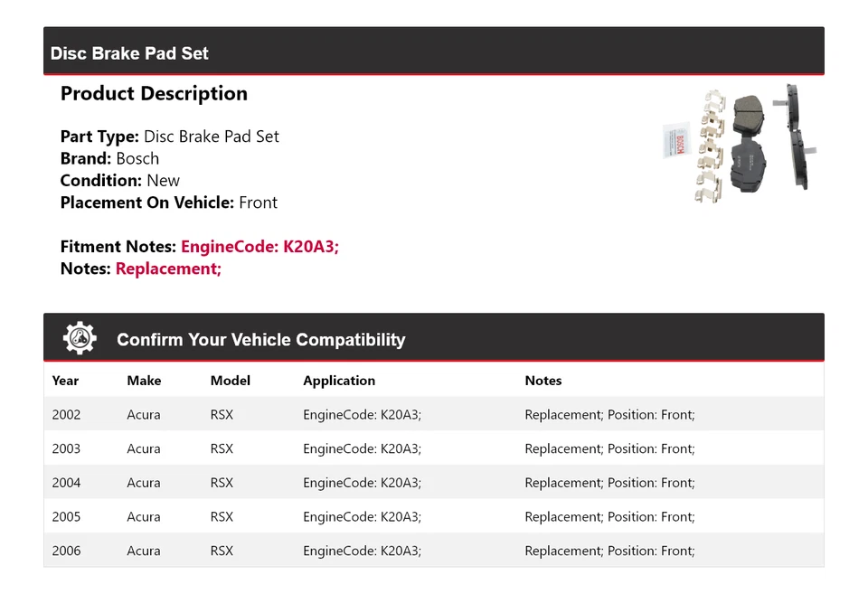Image resolution: width=868 pixels, height=594 pixels.
Task: Click the Confirm Your Vehicle Compatibility heading
Action: pyautogui.click(x=260, y=340)
